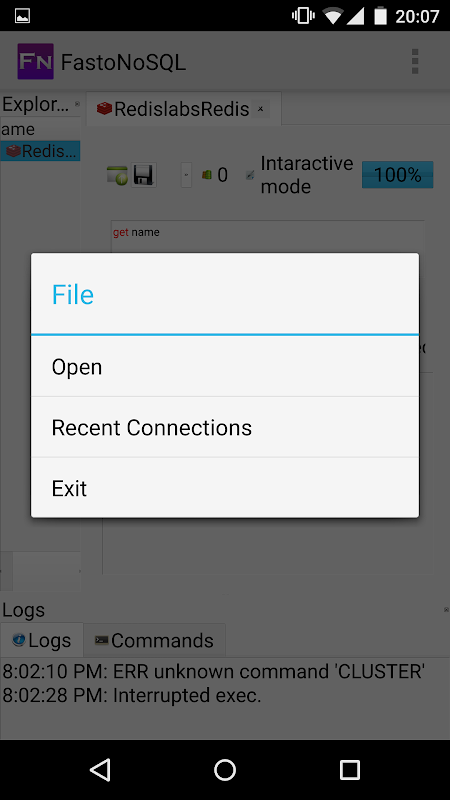This screenshot has width=450, height=800.
Task: Click the connection info icon in toolbar
Action: [117, 175]
